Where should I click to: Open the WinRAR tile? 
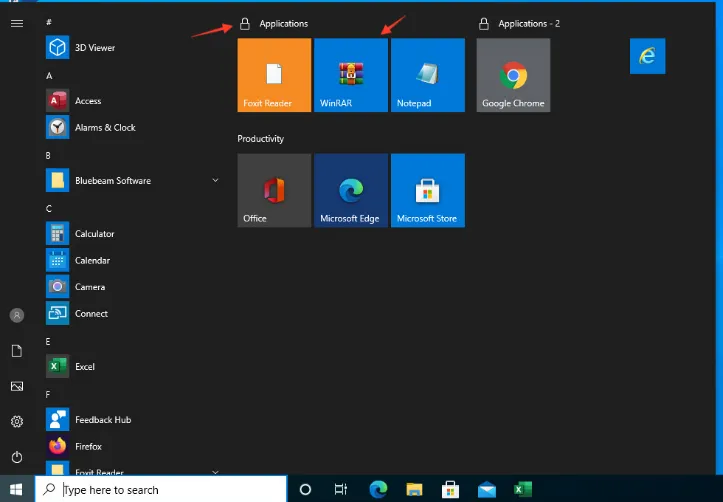(x=351, y=75)
